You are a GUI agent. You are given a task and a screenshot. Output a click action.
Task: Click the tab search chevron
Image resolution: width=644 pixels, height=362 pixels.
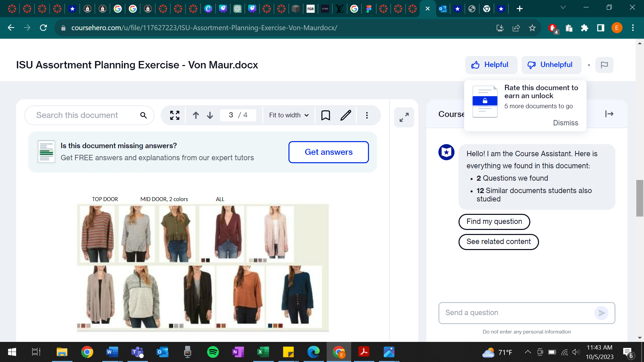[563, 7]
